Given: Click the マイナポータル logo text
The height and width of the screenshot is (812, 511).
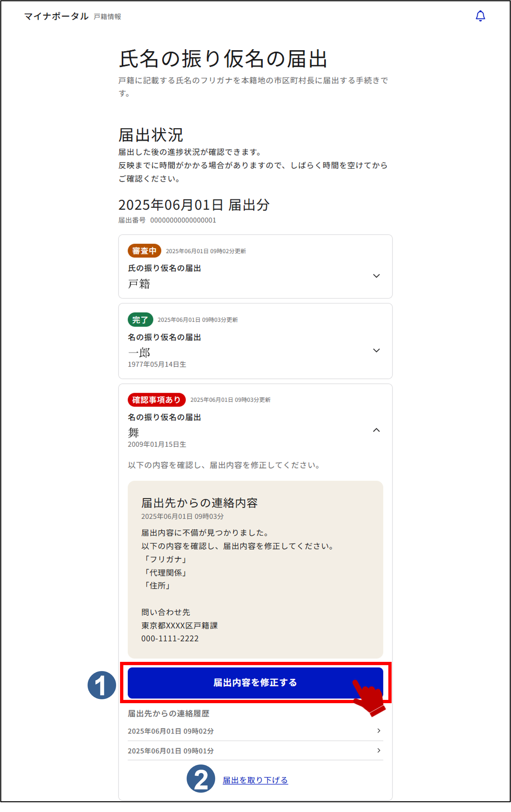Looking at the screenshot, I should [x=56, y=16].
